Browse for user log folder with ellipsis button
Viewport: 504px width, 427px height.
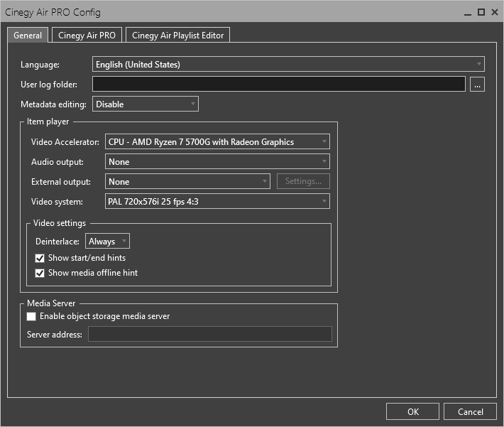coord(477,85)
